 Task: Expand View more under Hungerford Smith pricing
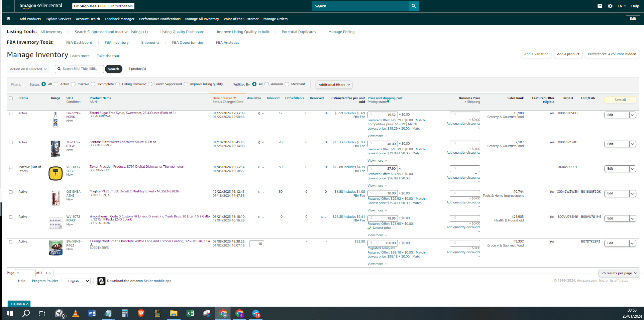coord(377,264)
